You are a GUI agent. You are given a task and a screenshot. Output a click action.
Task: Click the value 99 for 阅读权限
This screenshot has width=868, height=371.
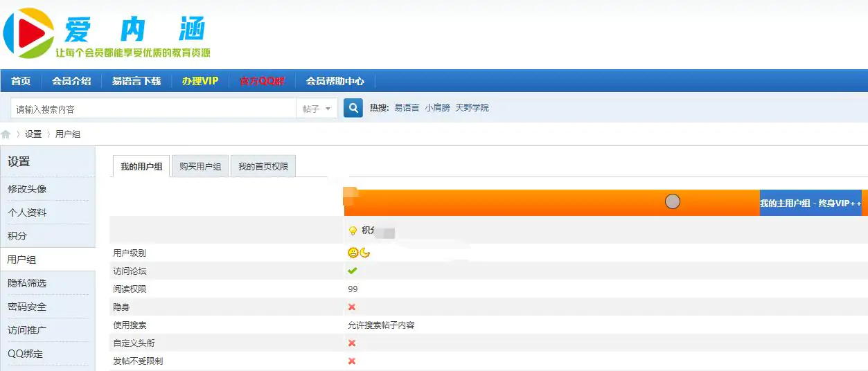tap(353, 289)
